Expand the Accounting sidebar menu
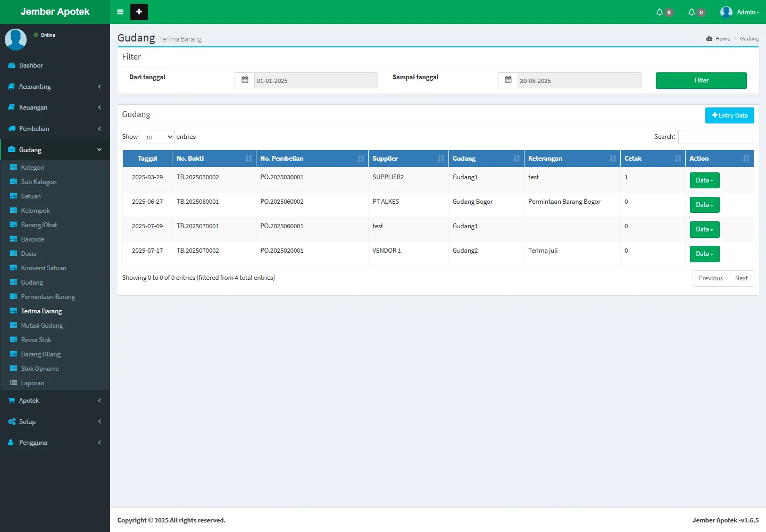766x532 pixels. click(x=55, y=87)
